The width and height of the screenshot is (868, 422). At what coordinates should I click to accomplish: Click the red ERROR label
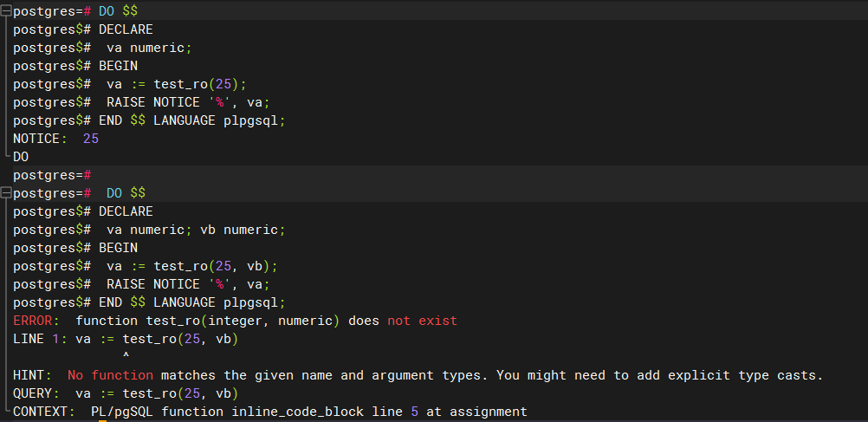click(x=32, y=321)
